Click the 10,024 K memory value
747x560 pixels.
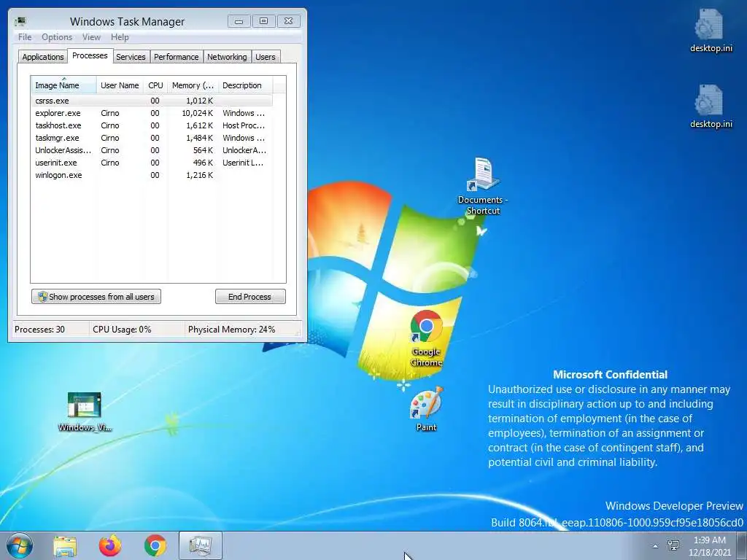(197, 113)
